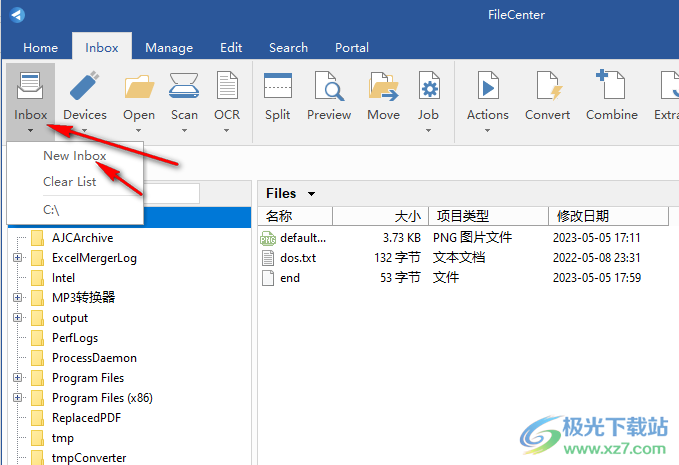This screenshot has width=679, height=465.
Task: Launch the Scan tool
Action: (x=184, y=86)
